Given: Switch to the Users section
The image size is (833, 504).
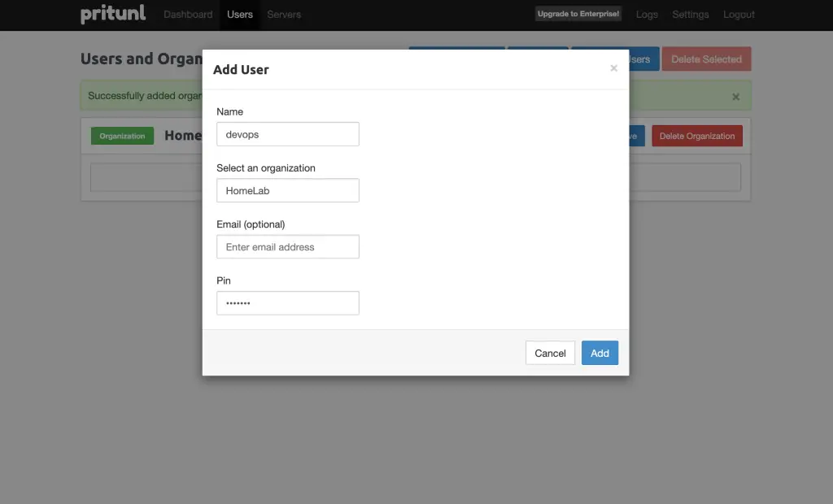Looking at the screenshot, I should pos(239,14).
